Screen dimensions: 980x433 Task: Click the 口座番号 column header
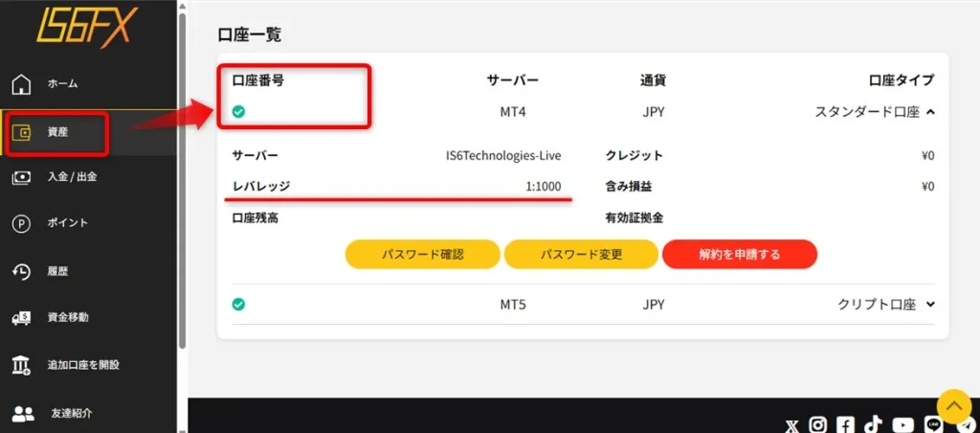(257, 80)
